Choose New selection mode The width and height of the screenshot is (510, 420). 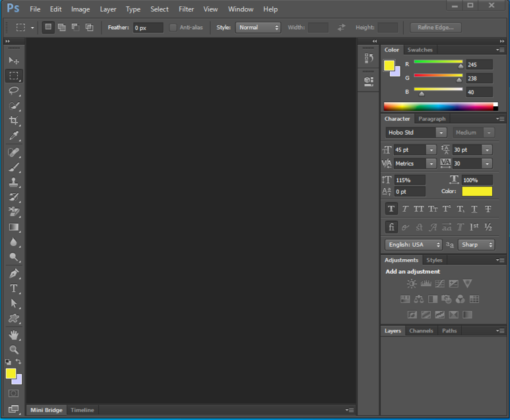[x=48, y=27]
